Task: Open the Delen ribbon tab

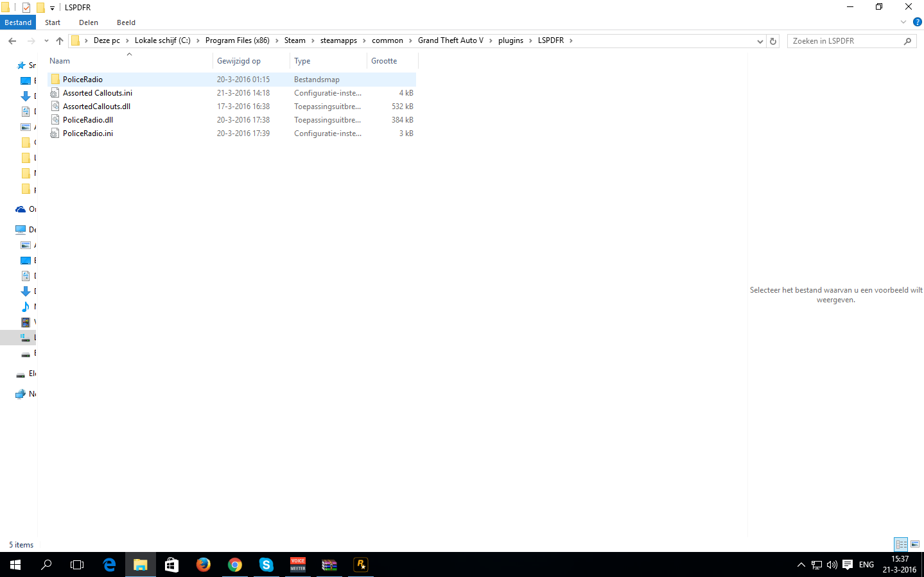Action: click(x=89, y=22)
